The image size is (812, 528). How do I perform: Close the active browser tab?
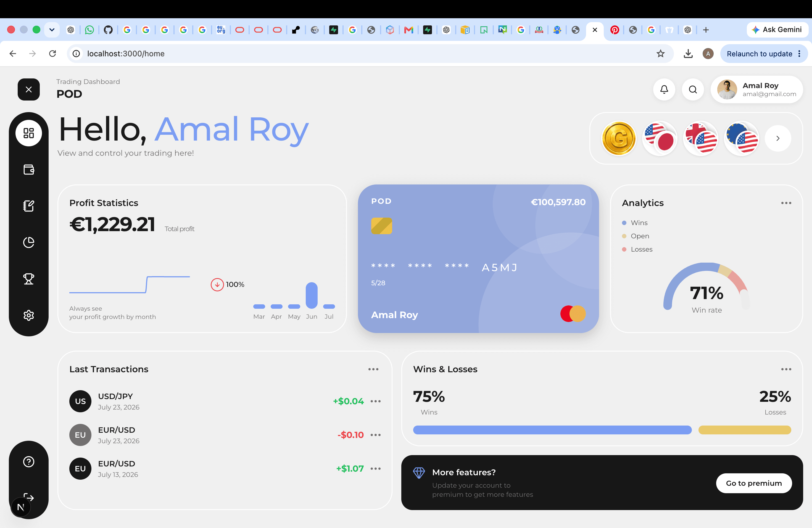click(595, 30)
